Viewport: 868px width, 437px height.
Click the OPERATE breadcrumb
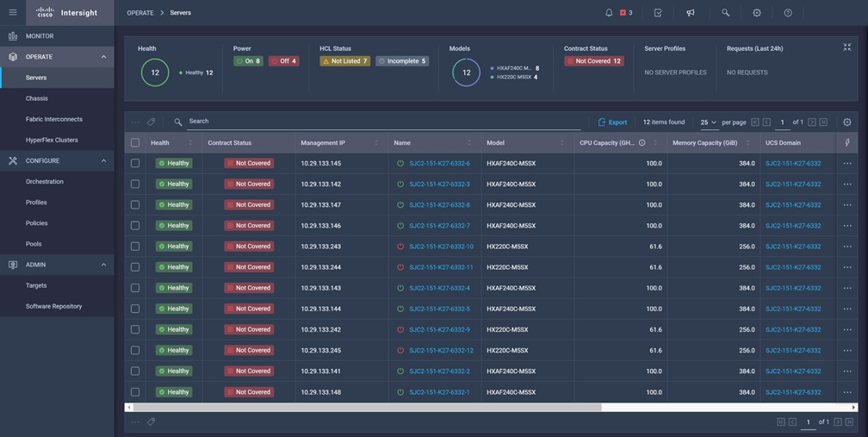click(140, 13)
